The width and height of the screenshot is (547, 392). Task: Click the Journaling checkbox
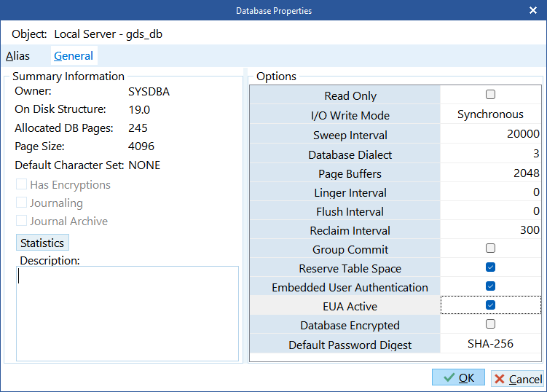(x=21, y=202)
